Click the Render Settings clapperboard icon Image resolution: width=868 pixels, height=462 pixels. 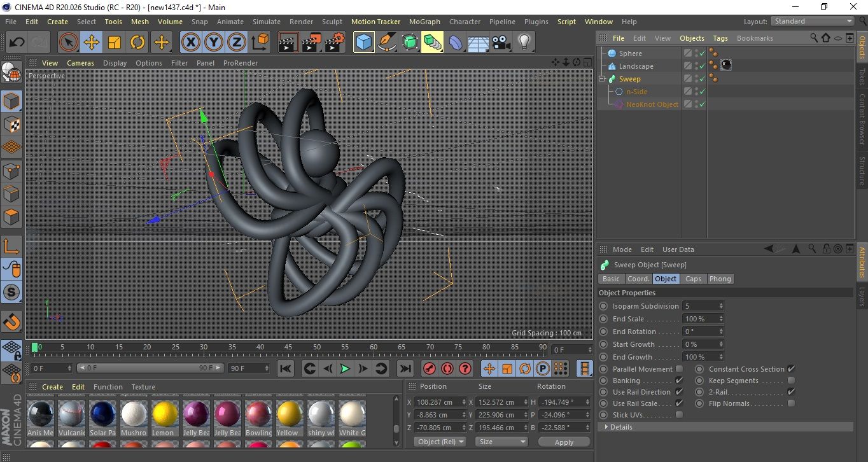[x=334, y=43]
